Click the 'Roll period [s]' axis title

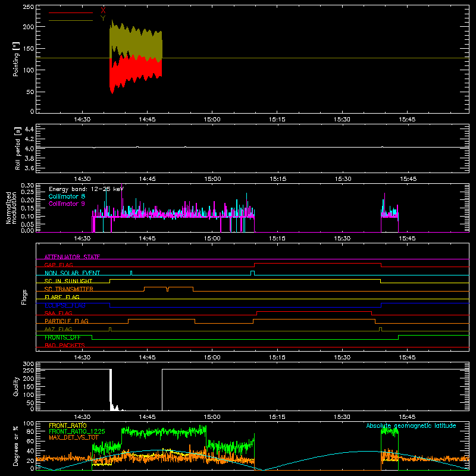[17, 148]
